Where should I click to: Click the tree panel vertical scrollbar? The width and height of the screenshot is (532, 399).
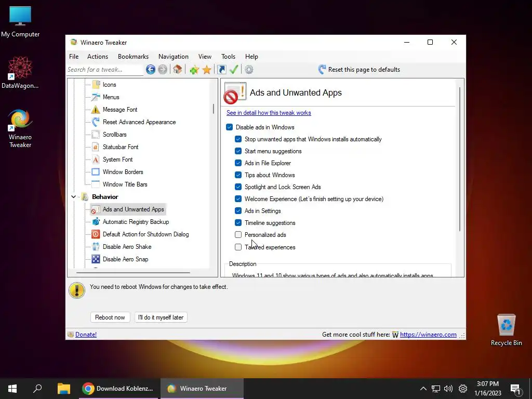214,109
